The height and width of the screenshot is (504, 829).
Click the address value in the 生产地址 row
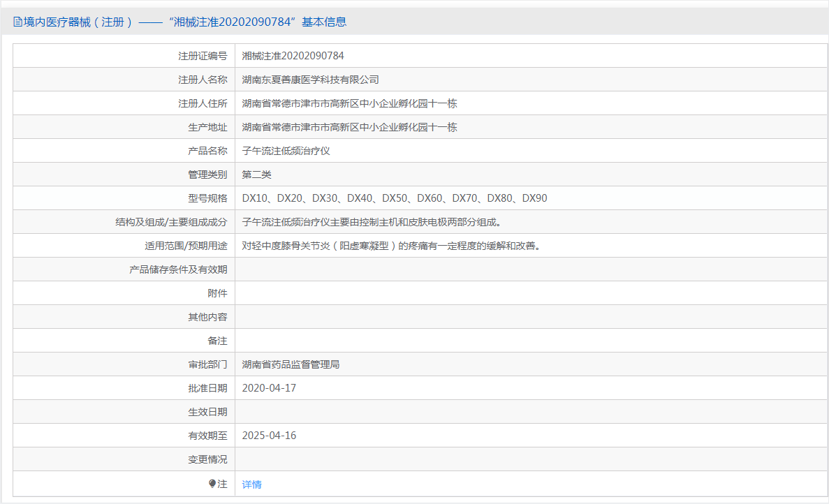coord(349,127)
